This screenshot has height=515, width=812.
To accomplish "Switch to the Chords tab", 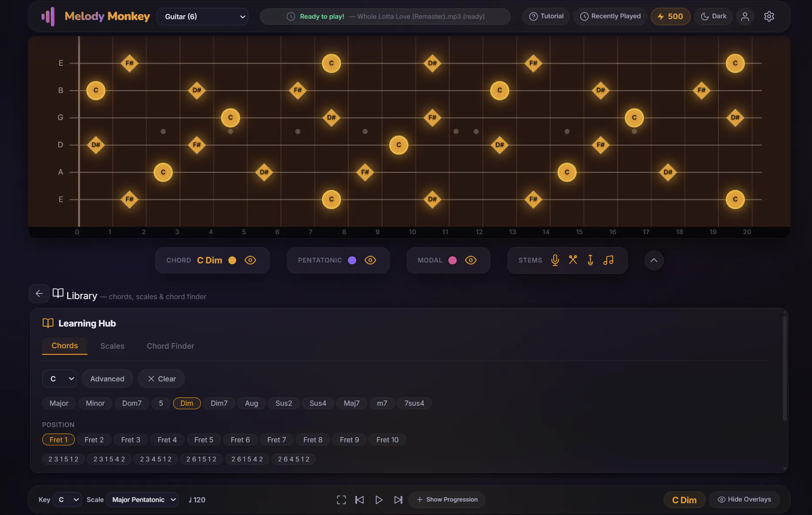I will pyautogui.click(x=64, y=346).
